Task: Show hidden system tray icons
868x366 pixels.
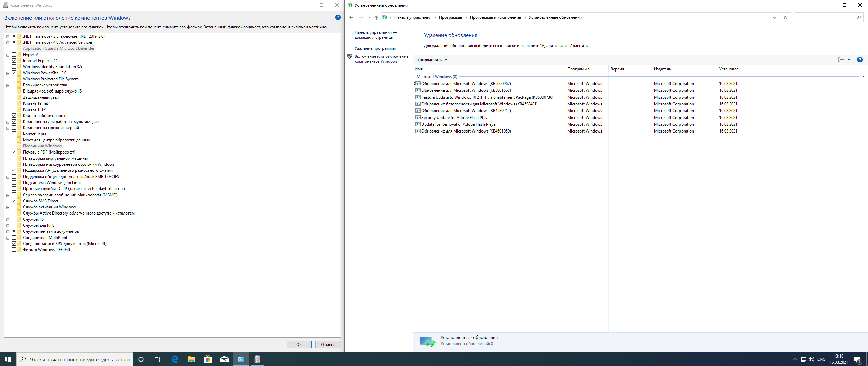Action: coord(795,359)
